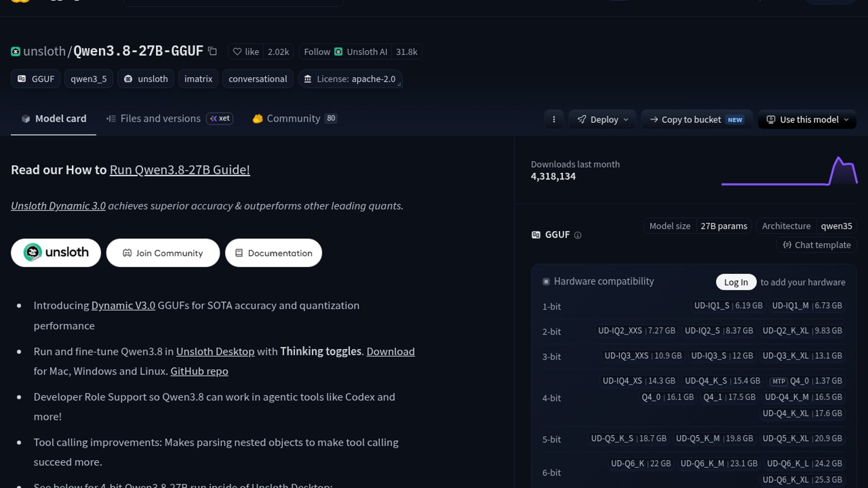Viewport: 868px width, 488px height.
Task: Select the UD-IQ2_XXS 7.27 GB quant
Action: [637, 331]
